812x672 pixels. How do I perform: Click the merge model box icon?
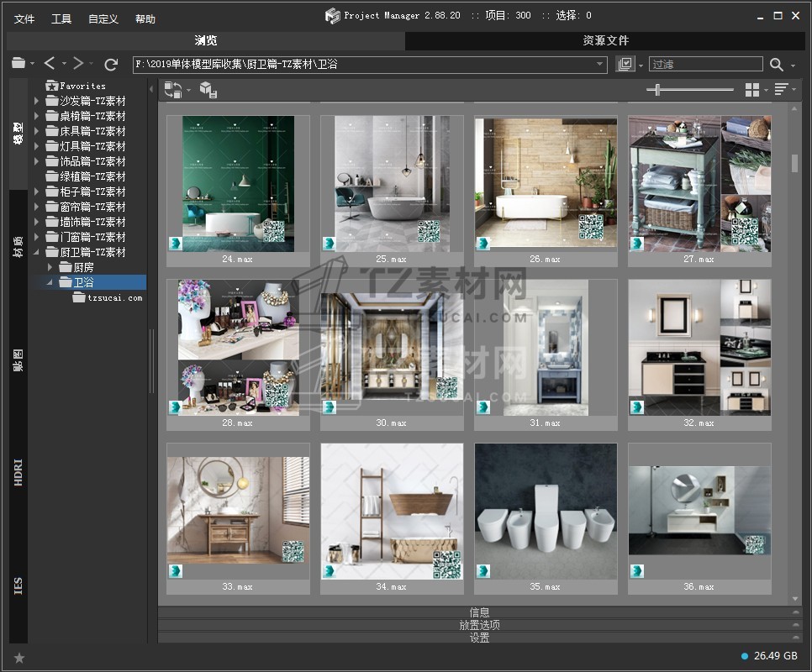pyautogui.click(x=208, y=90)
